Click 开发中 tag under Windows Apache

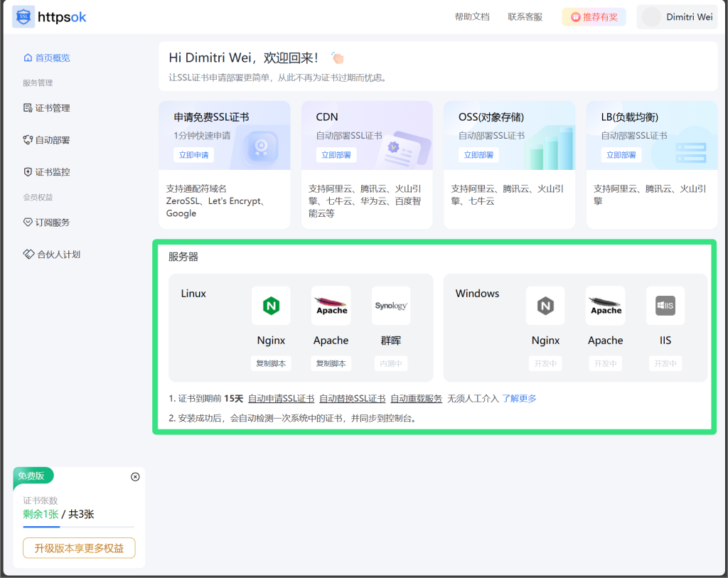606,363
